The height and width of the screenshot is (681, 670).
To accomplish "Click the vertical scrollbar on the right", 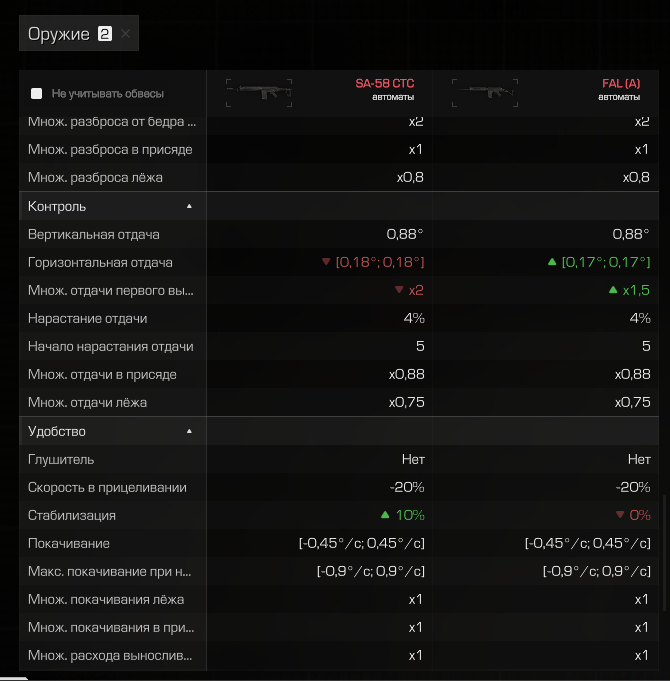I will 664,553.
